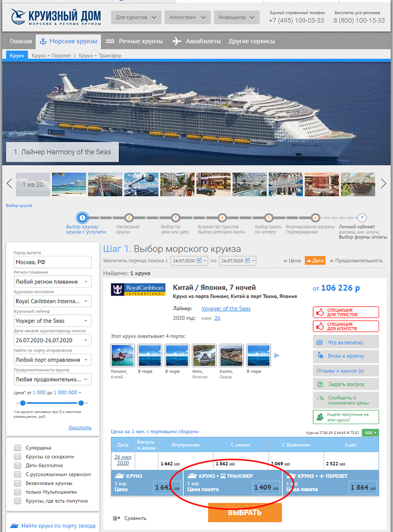Check the Дети бесплатно option
The image size is (393, 532).
click(x=17, y=465)
